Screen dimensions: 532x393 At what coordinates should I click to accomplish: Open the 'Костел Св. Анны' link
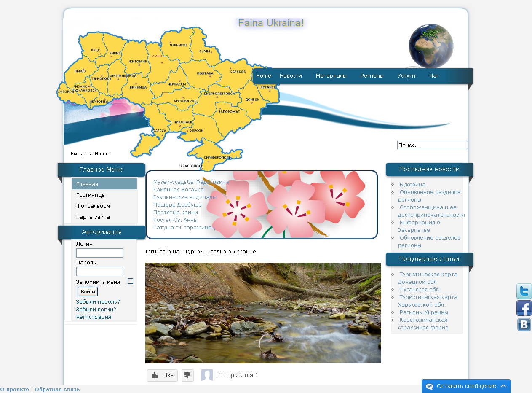tap(175, 220)
